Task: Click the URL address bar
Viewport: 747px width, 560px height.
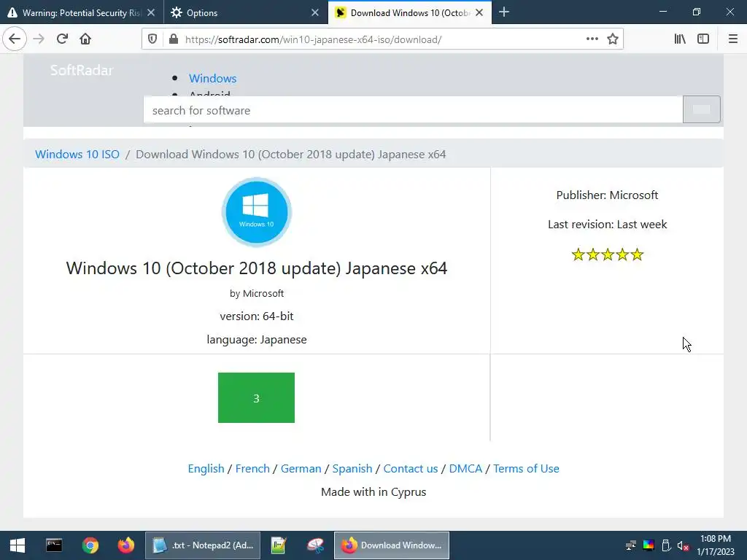Action: 381,39
